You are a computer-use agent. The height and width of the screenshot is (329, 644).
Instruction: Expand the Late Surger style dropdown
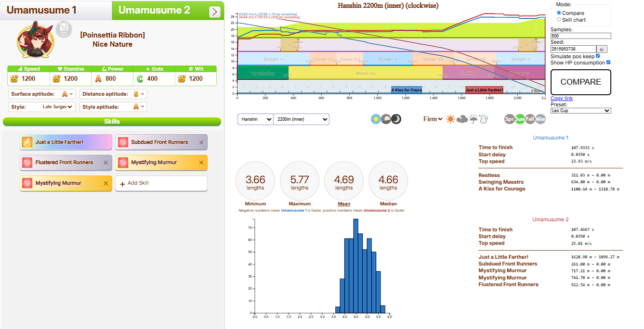pos(57,107)
